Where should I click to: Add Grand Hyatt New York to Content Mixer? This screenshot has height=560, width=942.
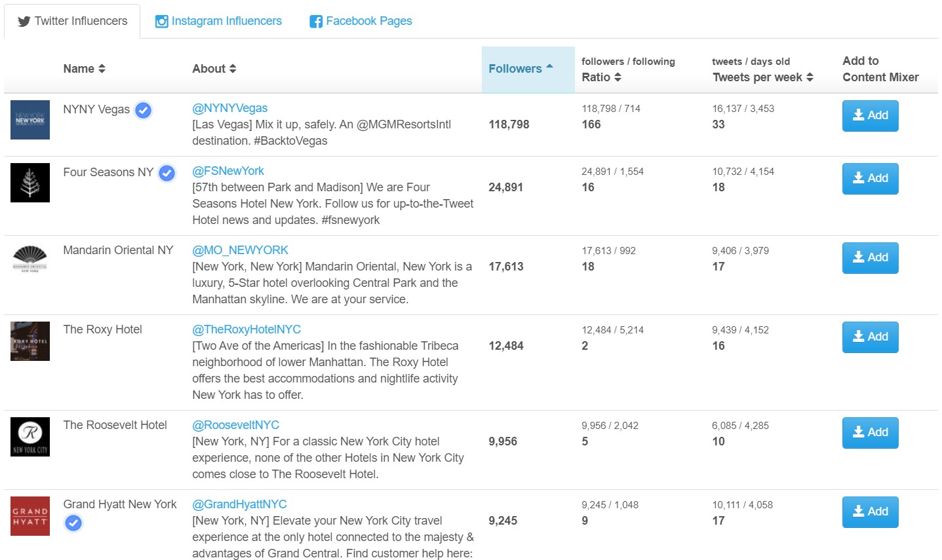(870, 512)
